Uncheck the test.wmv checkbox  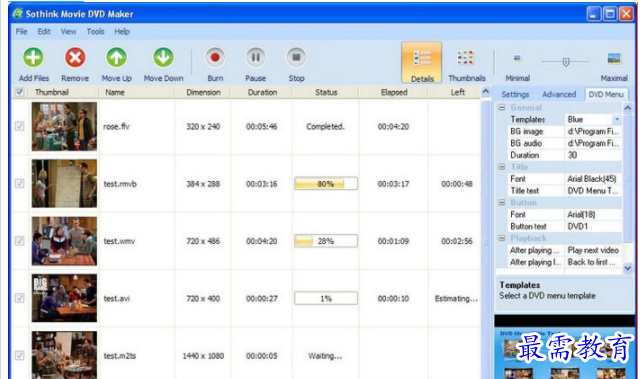pyautogui.click(x=19, y=241)
